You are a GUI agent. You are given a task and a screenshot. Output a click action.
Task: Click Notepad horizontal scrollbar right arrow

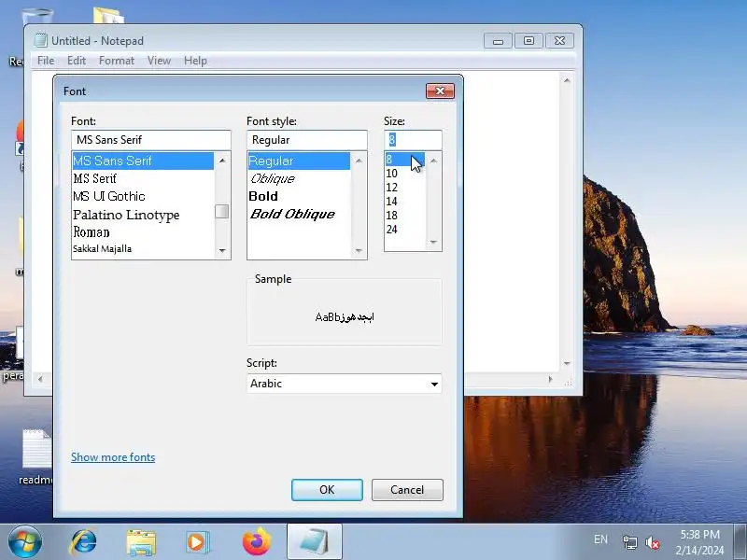coord(551,379)
